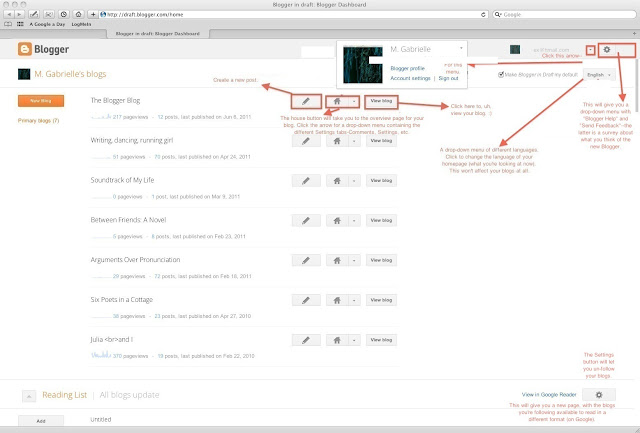Click pencil icon for Between Friends: A Novel
Viewport: 640px width, 433px height.
tap(306, 220)
